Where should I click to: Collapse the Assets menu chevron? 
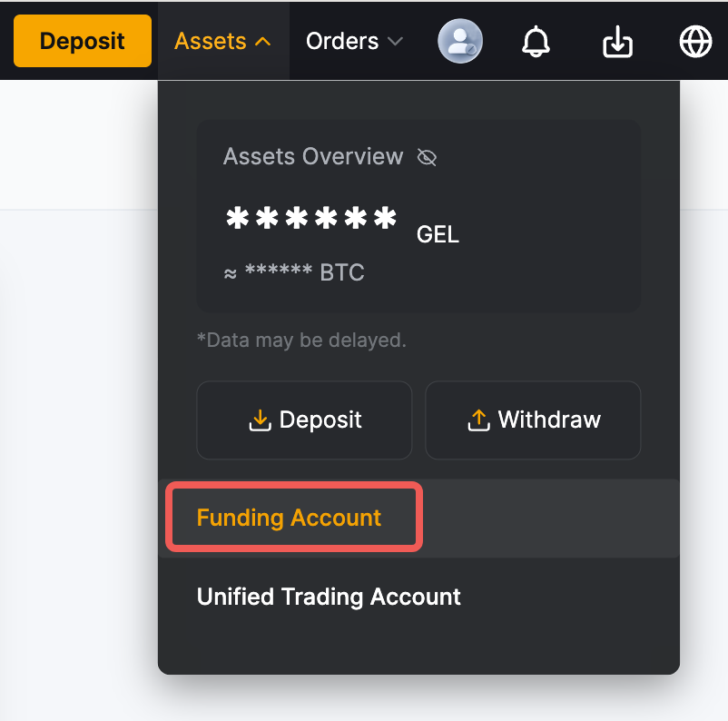(263, 42)
